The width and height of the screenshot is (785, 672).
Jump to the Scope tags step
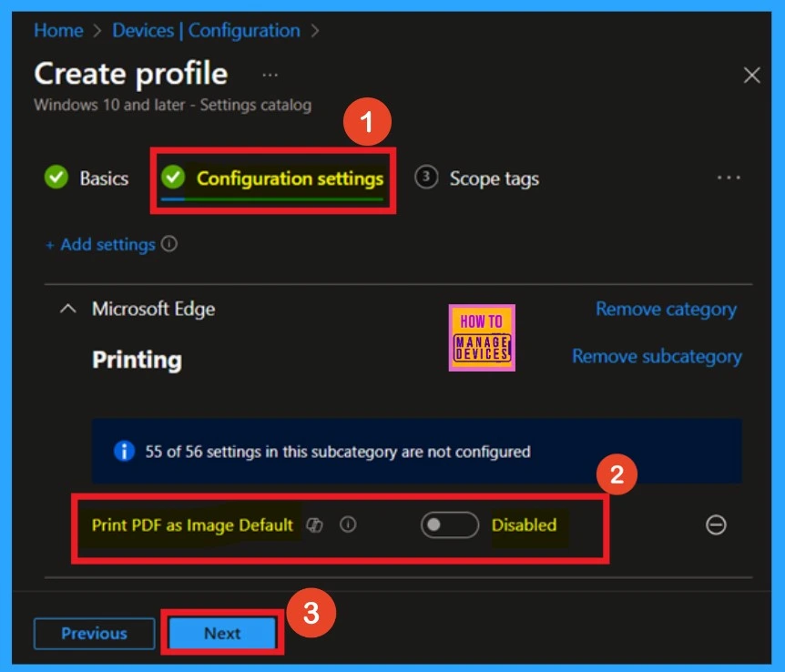click(x=476, y=178)
